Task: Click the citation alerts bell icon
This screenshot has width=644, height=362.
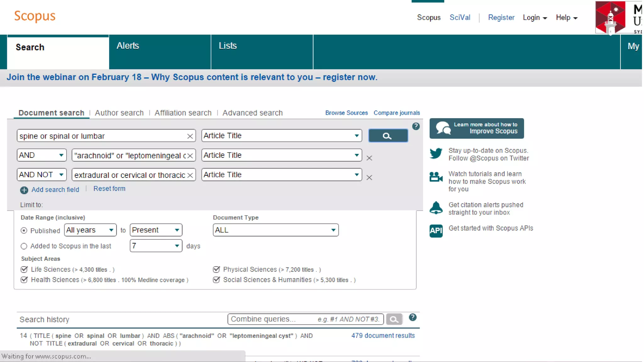Action: coord(436,208)
